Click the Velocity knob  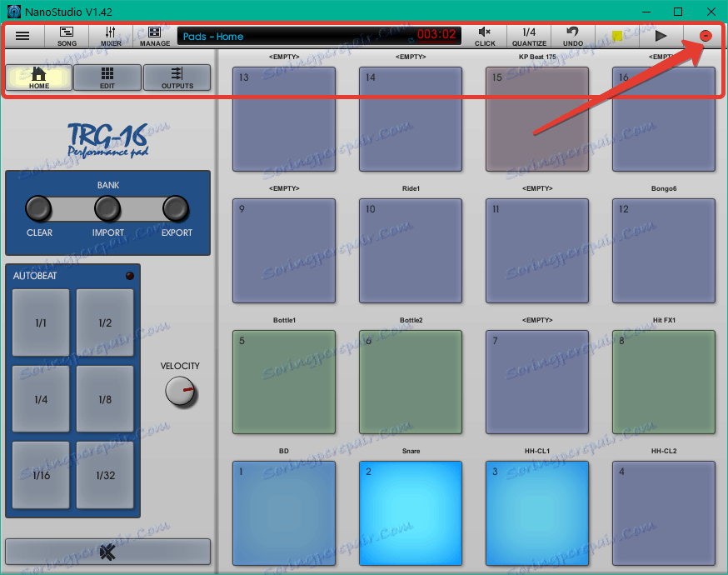[x=180, y=392]
